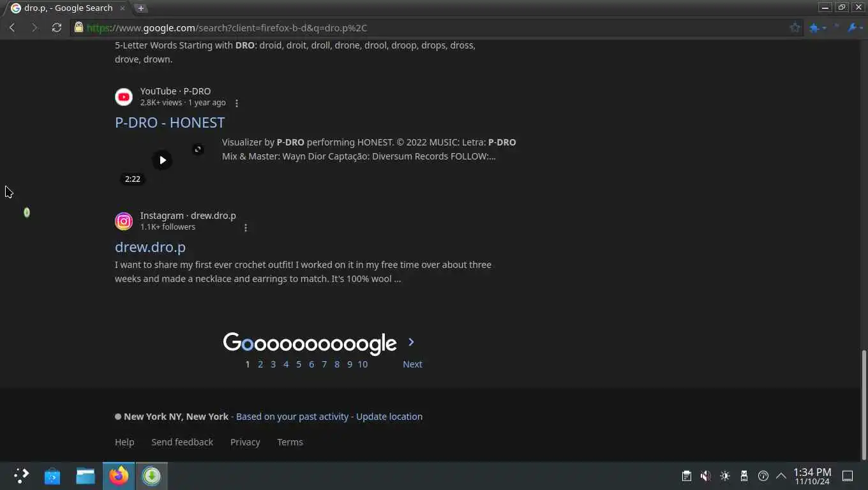Open the file manager taskbar icon
This screenshot has width=868, height=490.
[86, 476]
